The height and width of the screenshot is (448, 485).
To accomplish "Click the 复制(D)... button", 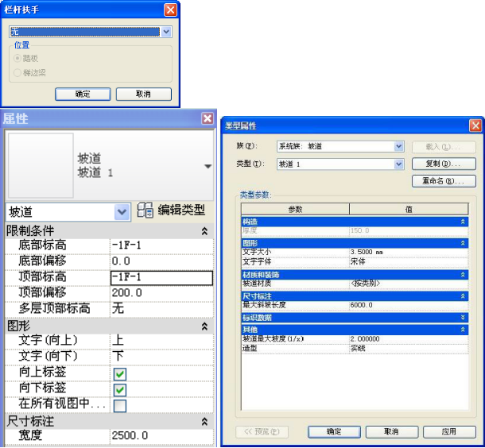I will tap(444, 164).
